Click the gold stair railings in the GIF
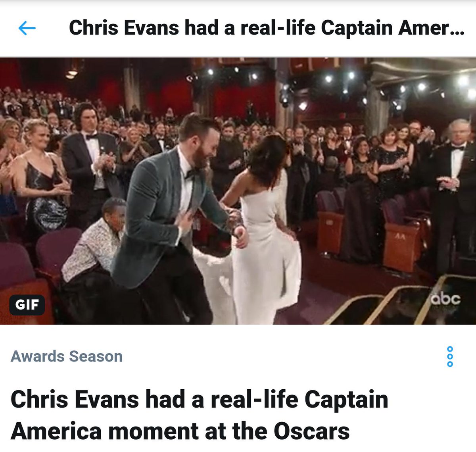This screenshot has height=452, width=476. (393, 304)
